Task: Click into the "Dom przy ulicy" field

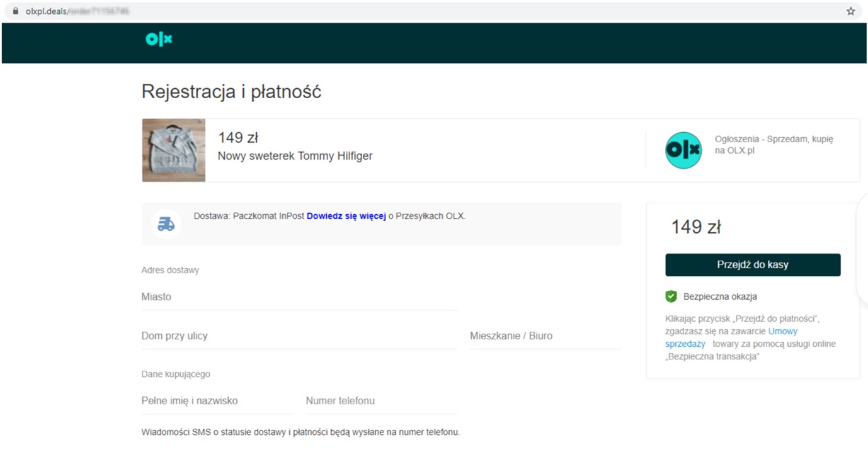Action: [x=299, y=336]
